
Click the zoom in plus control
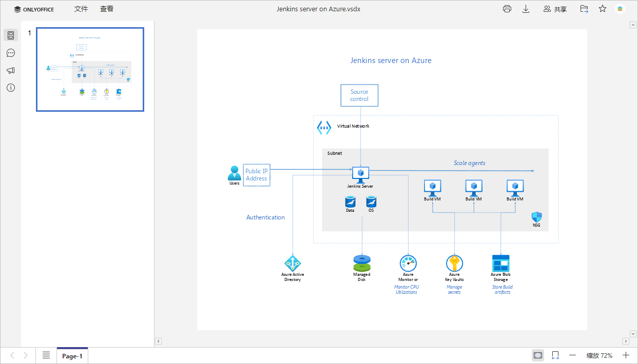tap(626, 355)
